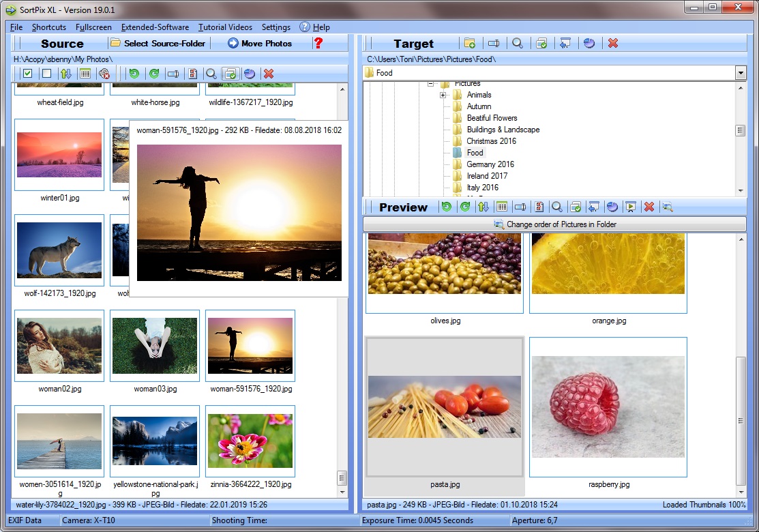This screenshot has width=759, height=532.
Task: Click the red X delete icon in Source toolbar
Action: click(269, 74)
